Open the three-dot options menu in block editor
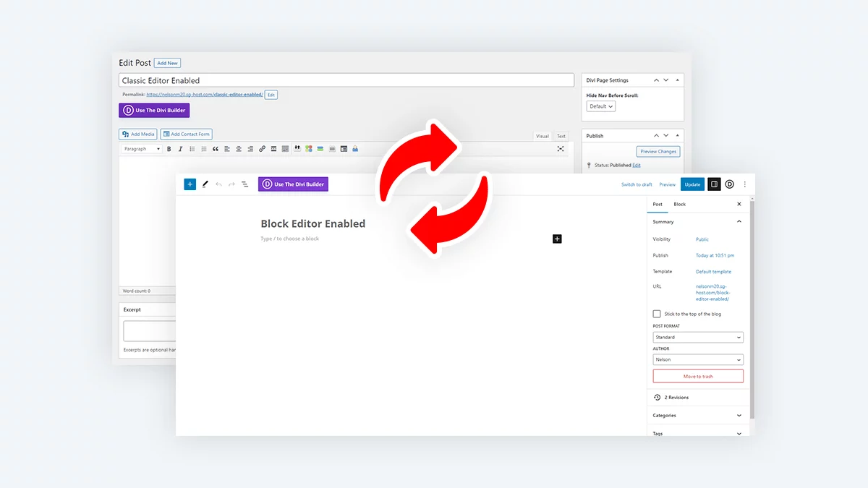Screen dimensions: 868x488 [x=745, y=184]
